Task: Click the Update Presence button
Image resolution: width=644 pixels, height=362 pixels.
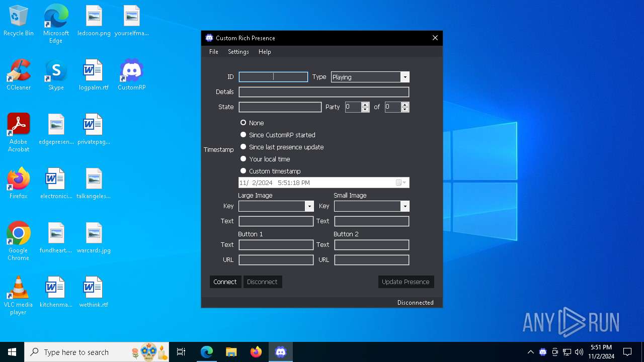Action: point(406,282)
